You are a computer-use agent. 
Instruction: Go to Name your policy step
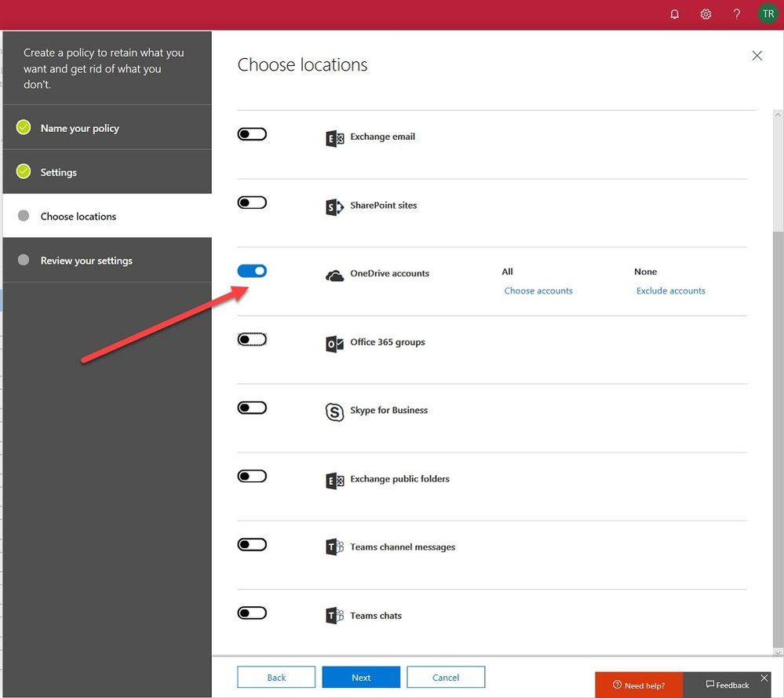(107, 128)
